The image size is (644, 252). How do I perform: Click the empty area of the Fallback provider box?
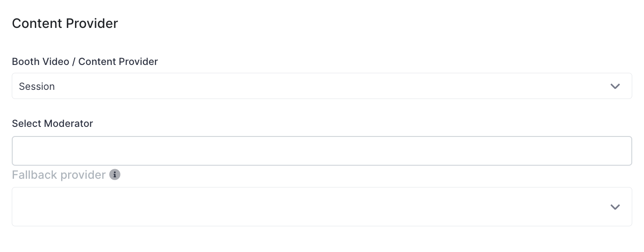(305, 207)
